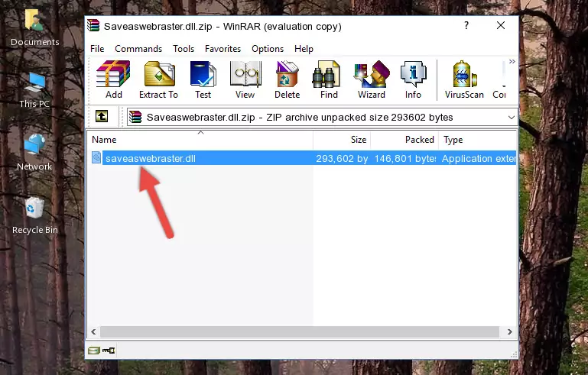Run VirusScan on the archive
The width and height of the screenshot is (588, 375).
[464, 79]
